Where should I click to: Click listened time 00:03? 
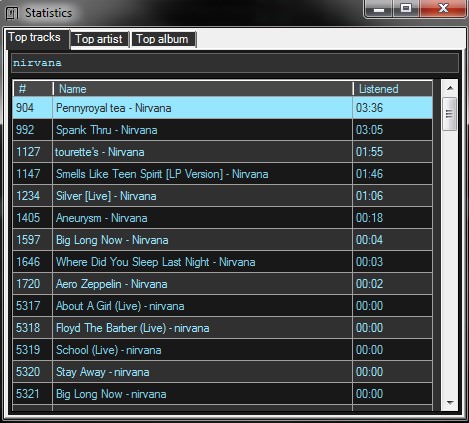pyautogui.click(x=369, y=262)
